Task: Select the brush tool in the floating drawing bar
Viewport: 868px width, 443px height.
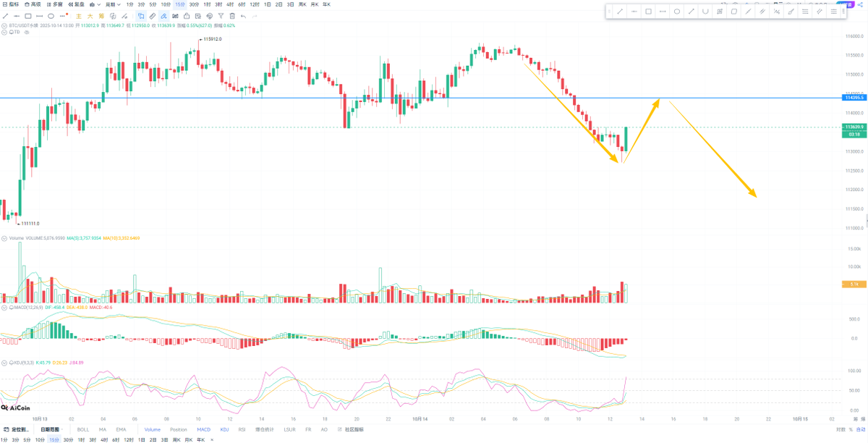Action: coord(790,11)
